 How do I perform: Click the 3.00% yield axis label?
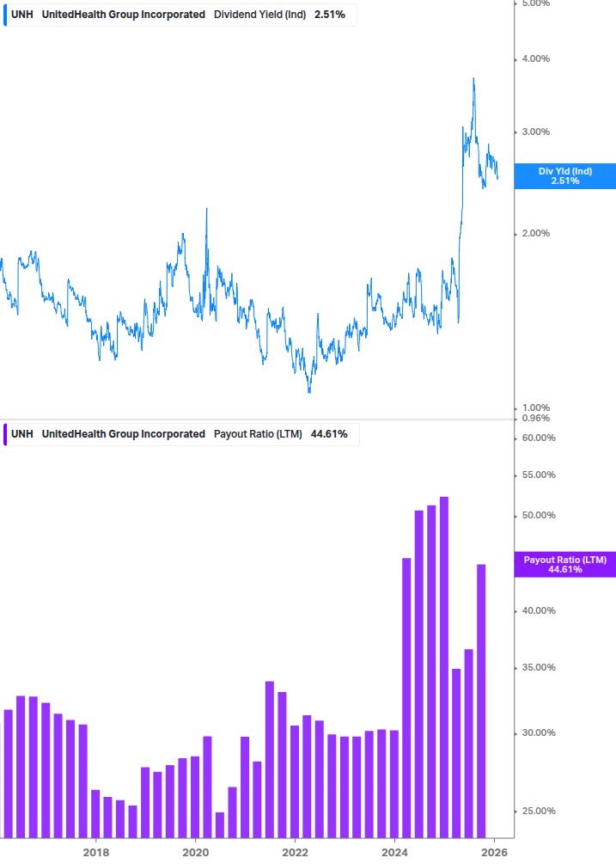[535, 132]
